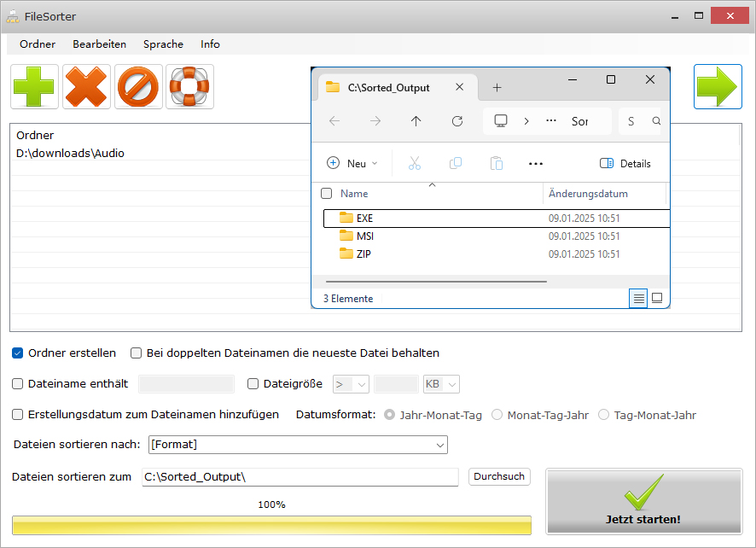Click the Sor breadcrumb segment in address bar
756x548 pixels.
[579, 121]
